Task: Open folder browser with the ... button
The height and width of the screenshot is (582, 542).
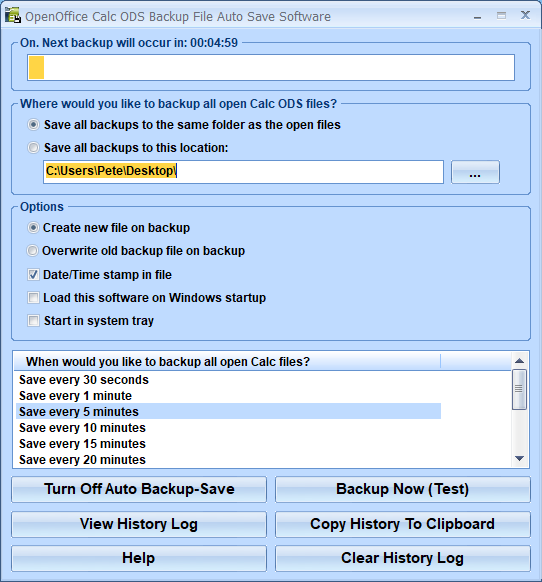Action: pyautogui.click(x=475, y=172)
